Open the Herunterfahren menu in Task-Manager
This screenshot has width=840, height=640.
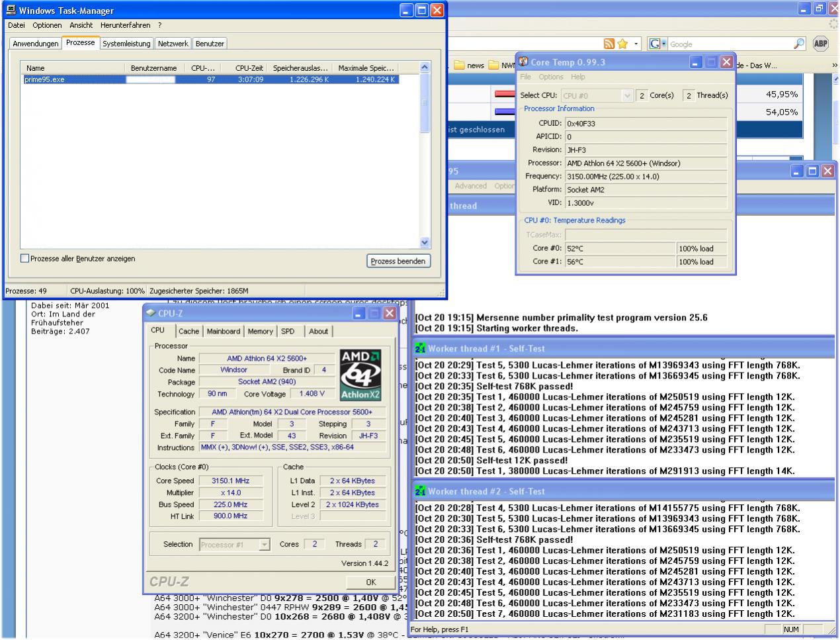125,25
